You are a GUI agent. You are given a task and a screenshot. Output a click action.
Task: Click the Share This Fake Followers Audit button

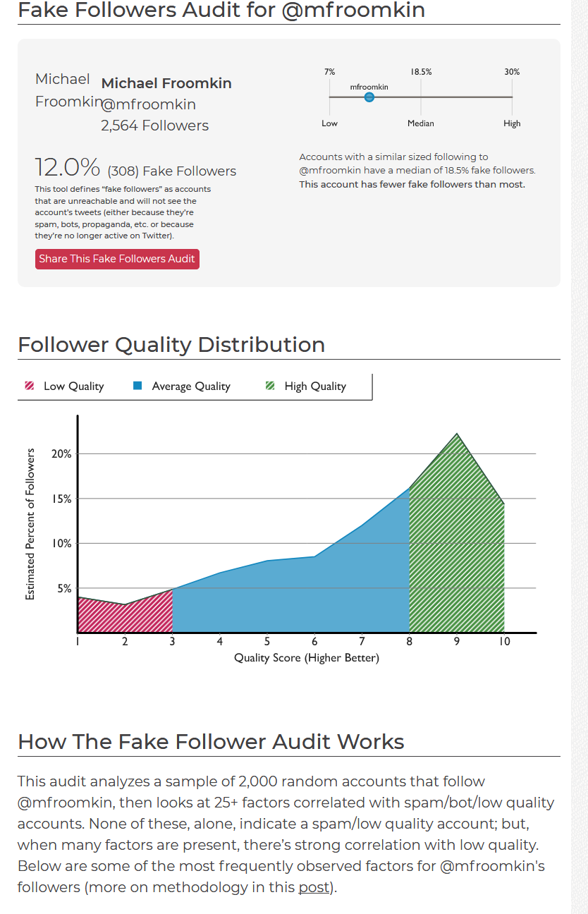point(117,259)
